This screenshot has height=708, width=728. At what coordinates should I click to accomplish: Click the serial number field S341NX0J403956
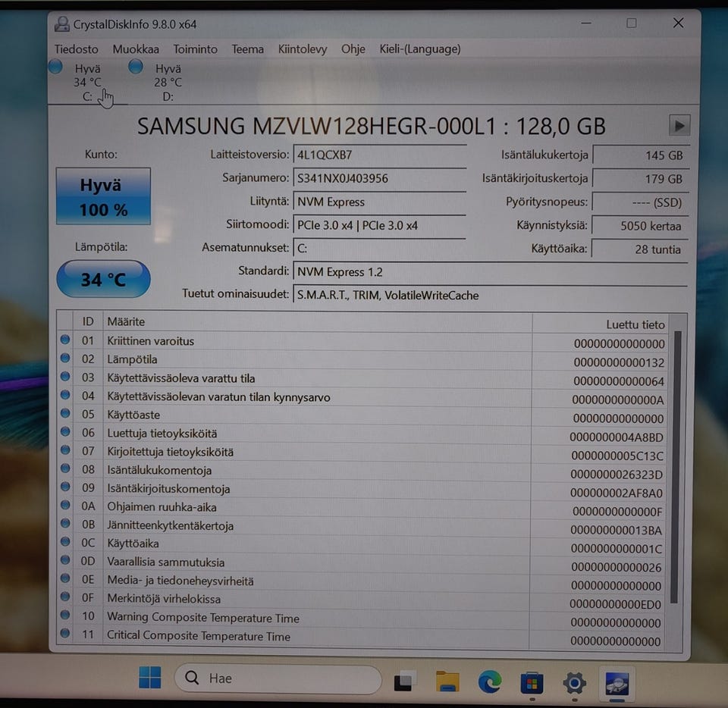click(380, 178)
